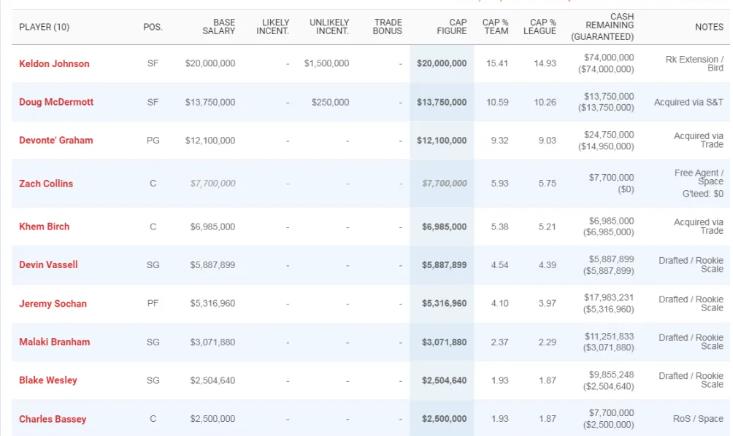Screen dimensions: 733x436
Task: Sort by CAP % LEAGUE column header
Action: pos(540,27)
